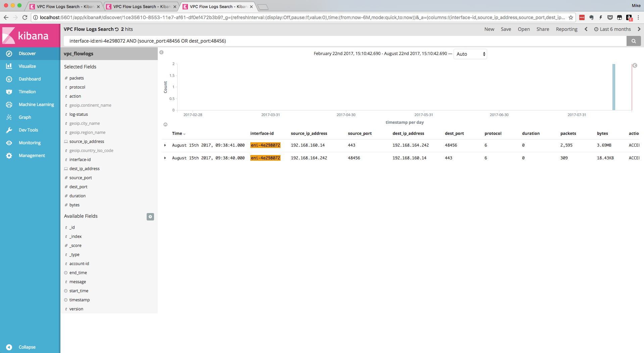Run the query with search magnifier button
Viewport: 644px width, 353px height.
click(634, 41)
